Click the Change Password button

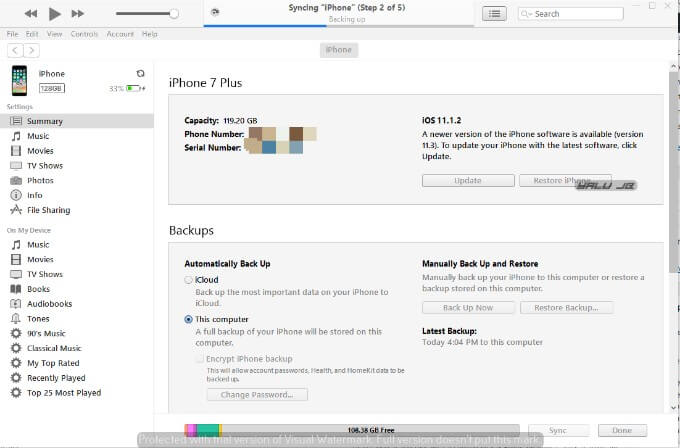(x=257, y=395)
